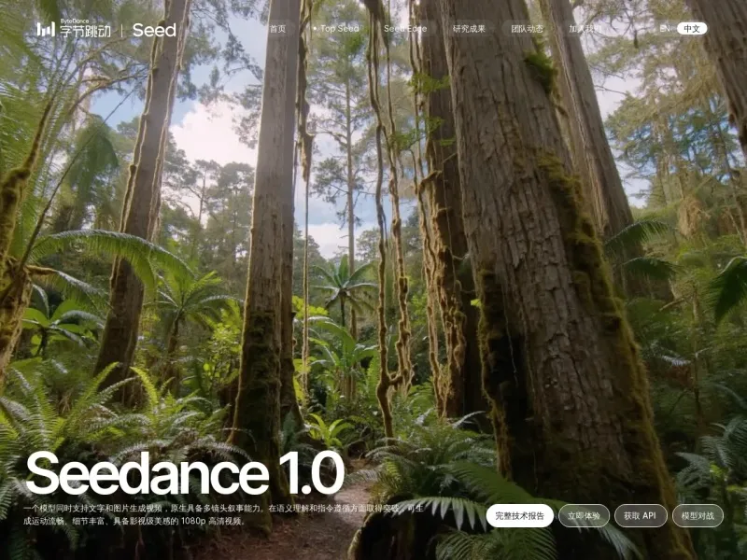Expand the 研究成果 navigation menu
Viewport: 747px width, 560px height.
coord(469,29)
